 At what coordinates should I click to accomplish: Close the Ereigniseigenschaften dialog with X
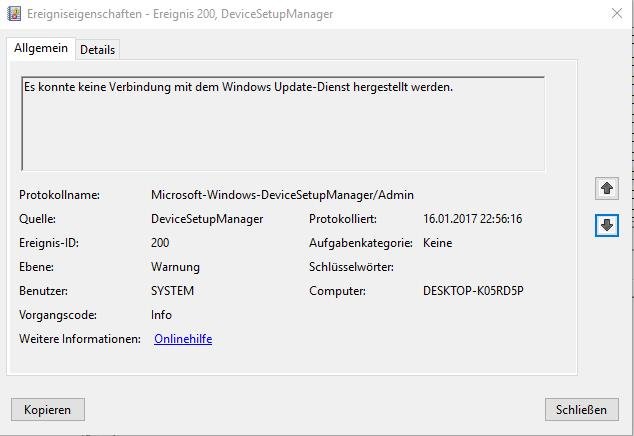point(617,14)
